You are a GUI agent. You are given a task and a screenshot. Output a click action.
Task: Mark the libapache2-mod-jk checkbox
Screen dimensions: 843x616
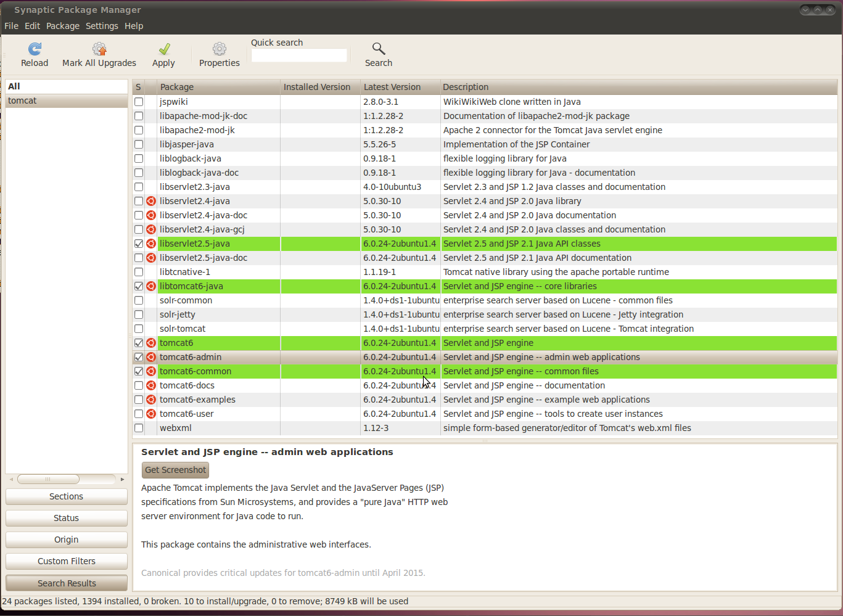coord(139,130)
